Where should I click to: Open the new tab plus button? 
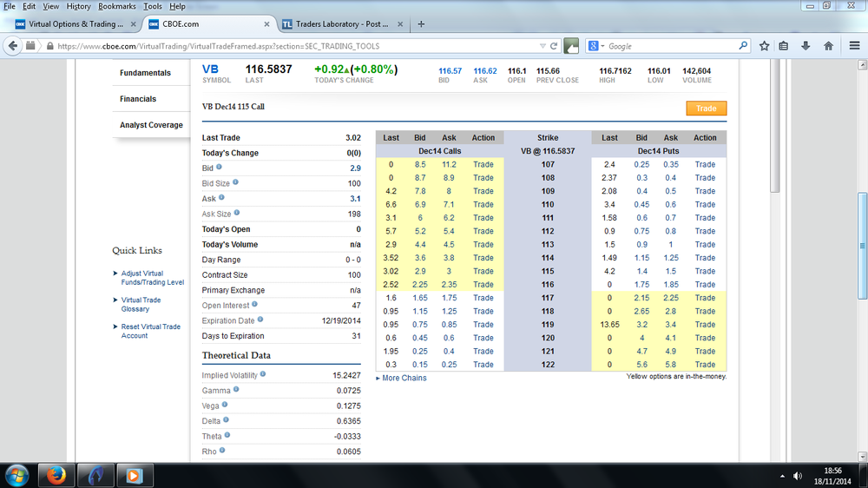coord(421,23)
